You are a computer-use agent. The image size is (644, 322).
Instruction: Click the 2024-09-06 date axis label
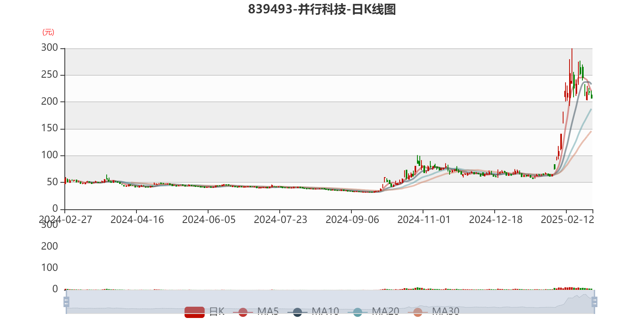(x=352, y=220)
